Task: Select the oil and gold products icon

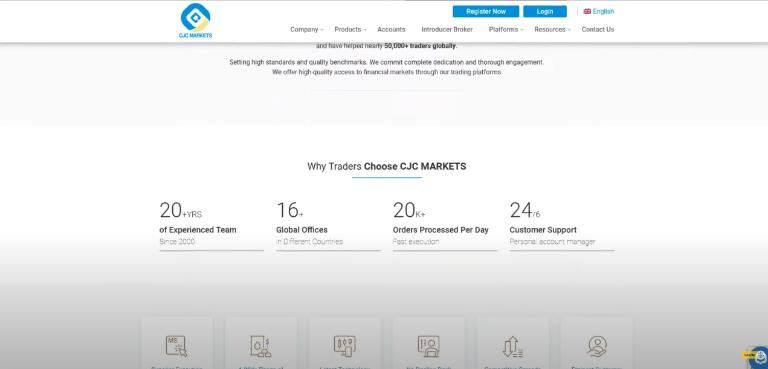Action: tap(261, 346)
